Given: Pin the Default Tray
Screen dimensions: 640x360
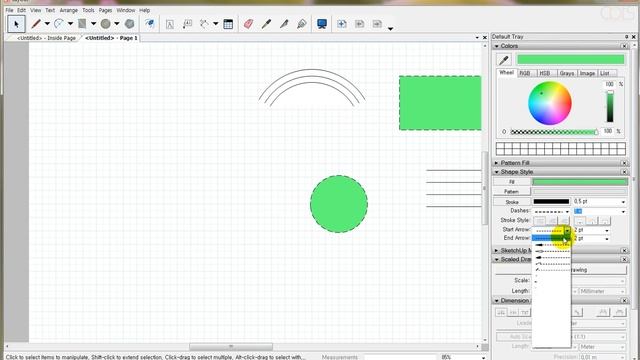Looking at the screenshot, I should [627, 37].
